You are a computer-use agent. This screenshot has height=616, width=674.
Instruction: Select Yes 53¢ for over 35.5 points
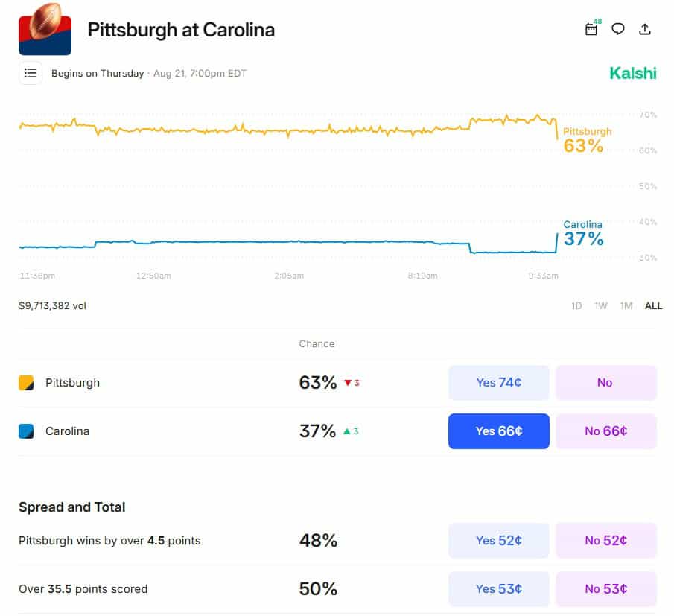coord(499,589)
